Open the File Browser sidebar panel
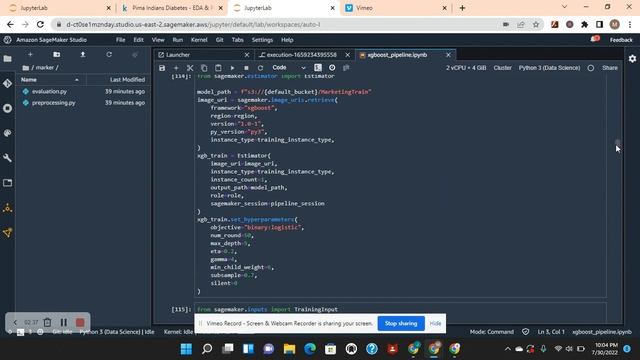The width and height of the screenshot is (640, 360). 8,59
